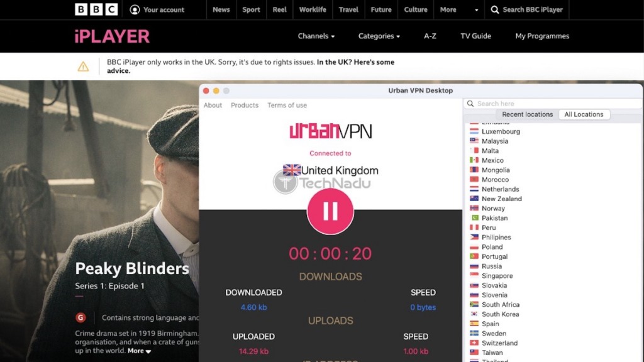This screenshot has width=644, height=362.
Task: Go to Worklife section
Action: point(313,9)
